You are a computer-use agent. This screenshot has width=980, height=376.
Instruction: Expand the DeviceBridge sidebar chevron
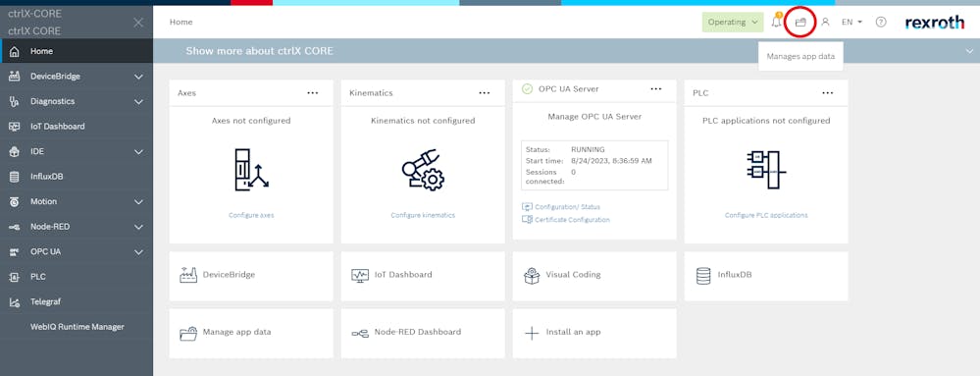tap(138, 77)
